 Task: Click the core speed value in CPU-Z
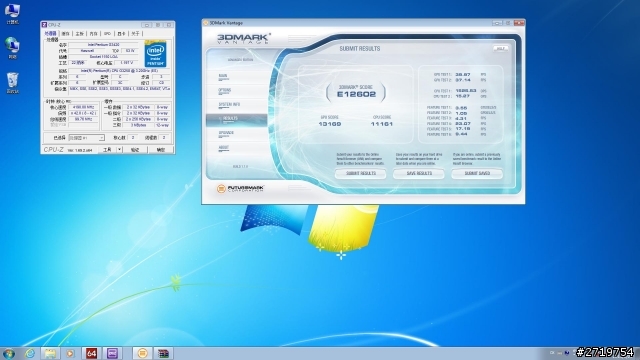pos(83,107)
